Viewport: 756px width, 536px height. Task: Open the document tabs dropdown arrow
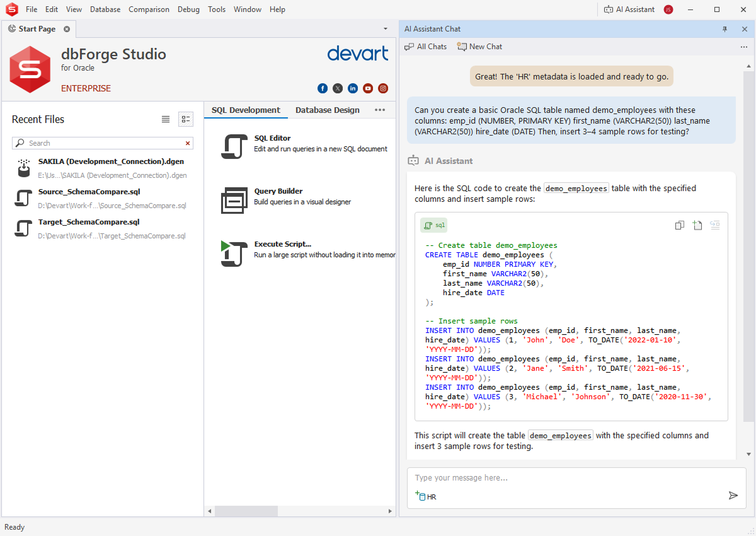[386, 29]
